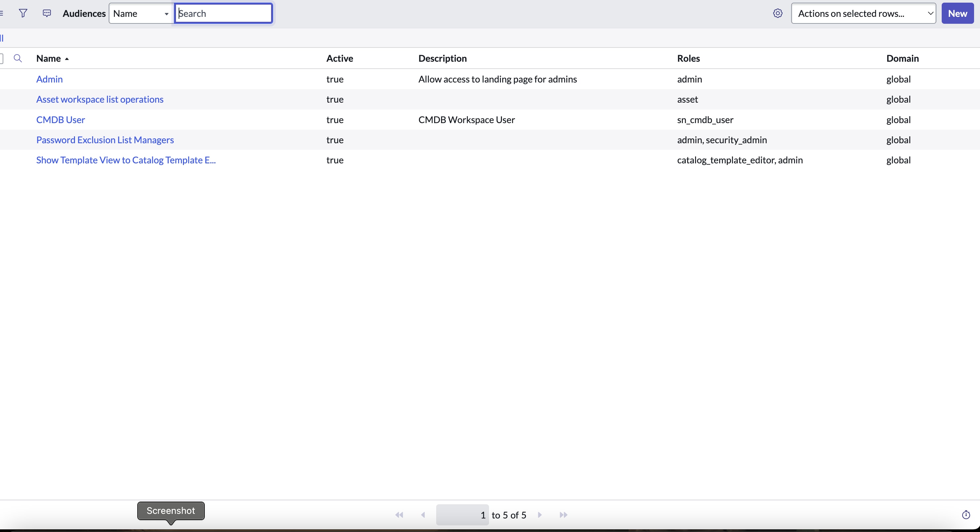Focus the Search input field

[224, 13]
